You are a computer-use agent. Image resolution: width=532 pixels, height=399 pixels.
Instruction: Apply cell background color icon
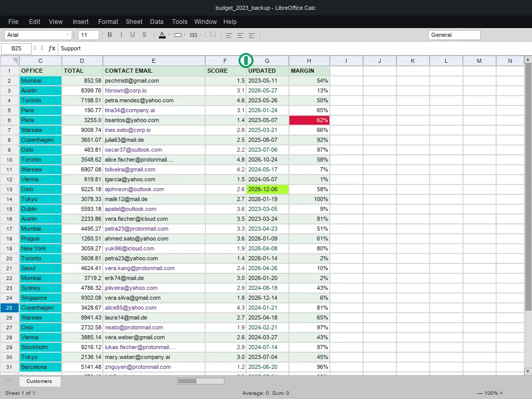[178, 35]
